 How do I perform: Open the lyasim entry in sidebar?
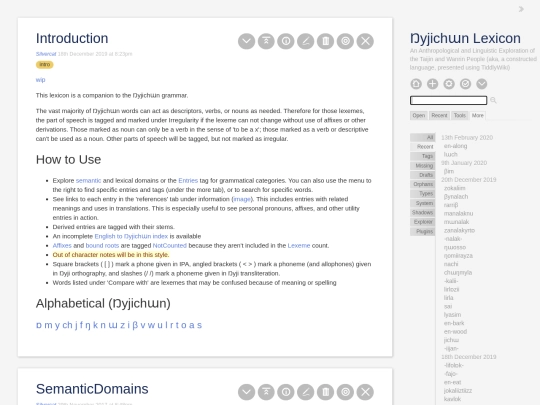(452, 315)
